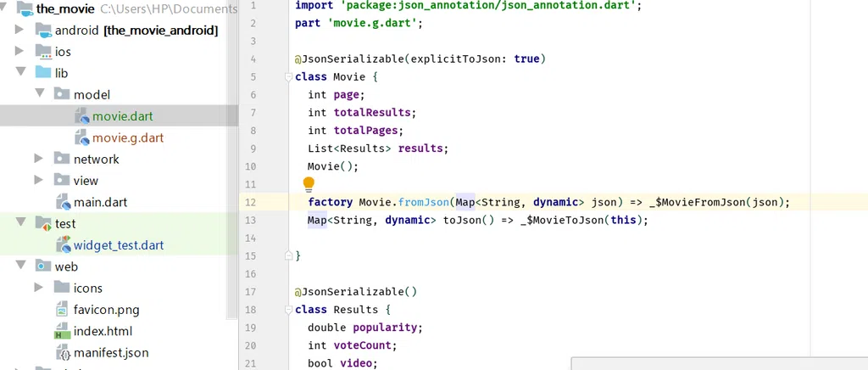The image size is (868, 370).
Task: Expand the android folder tree arrow
Action: [19, 30]
